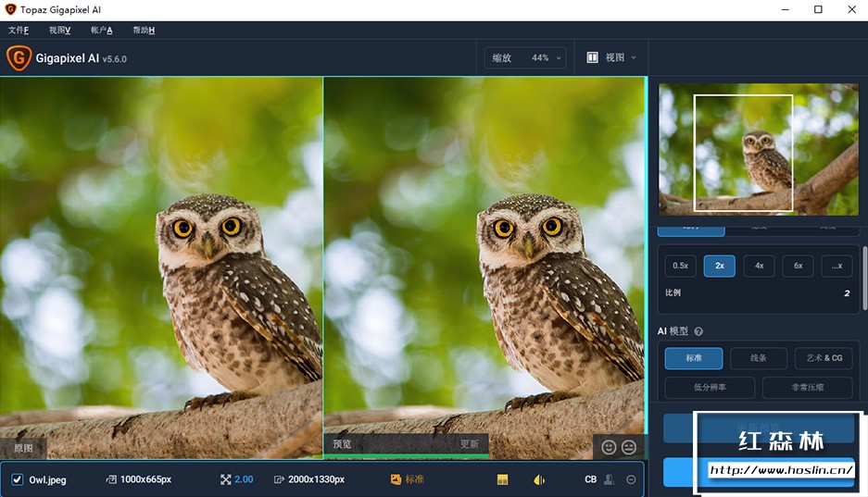Click the happy smiley feedback icon
Screen dimensions: 868x497
pos(609,447)
